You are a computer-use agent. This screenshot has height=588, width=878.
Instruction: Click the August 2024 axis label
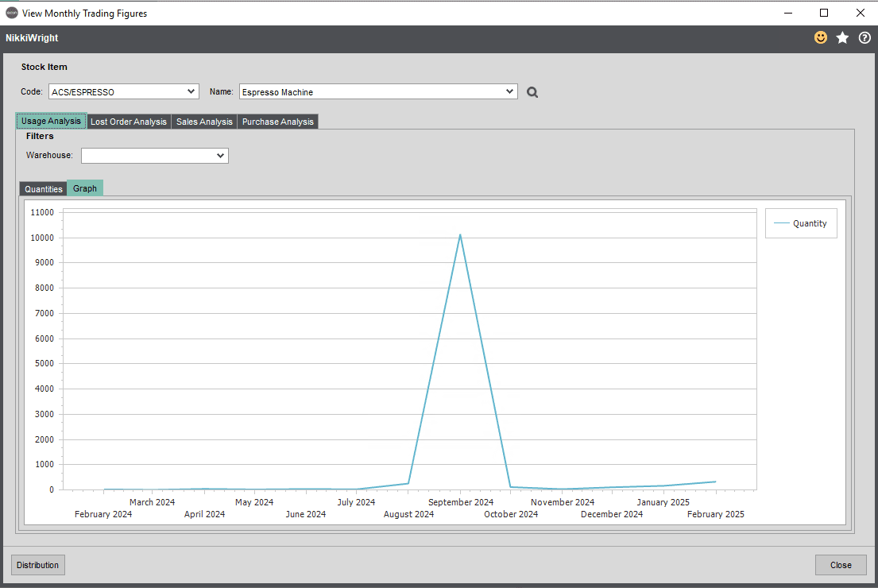408,514
